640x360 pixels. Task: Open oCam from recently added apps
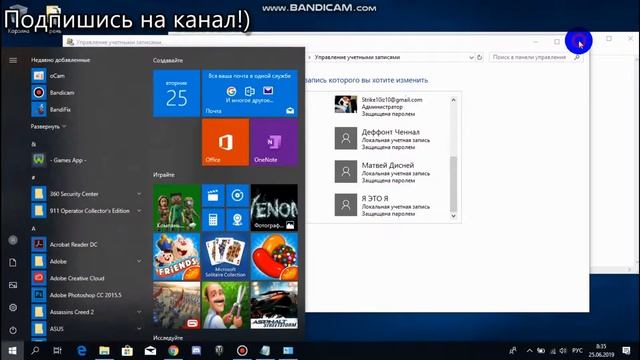pos(86,76)
